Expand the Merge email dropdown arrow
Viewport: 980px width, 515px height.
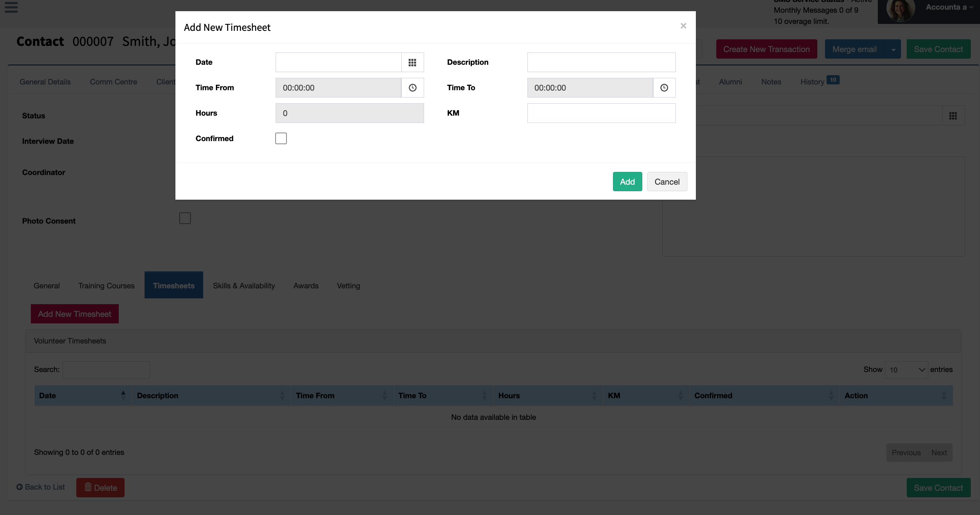click(893, 49)
